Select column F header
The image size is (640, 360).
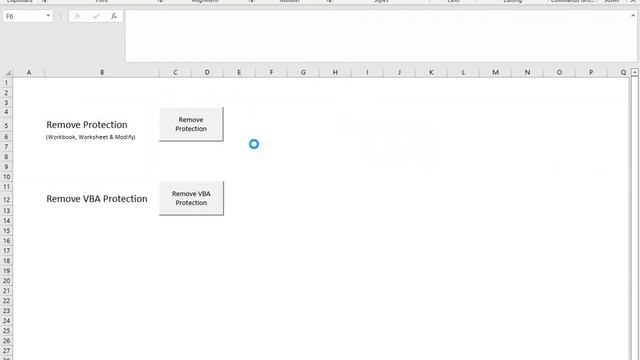(x=271, y=72)
